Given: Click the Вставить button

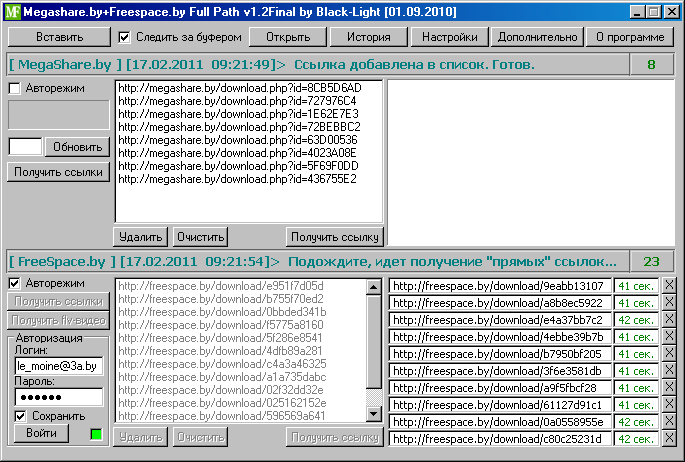Looking at the screenshot, I should point(59,37).
